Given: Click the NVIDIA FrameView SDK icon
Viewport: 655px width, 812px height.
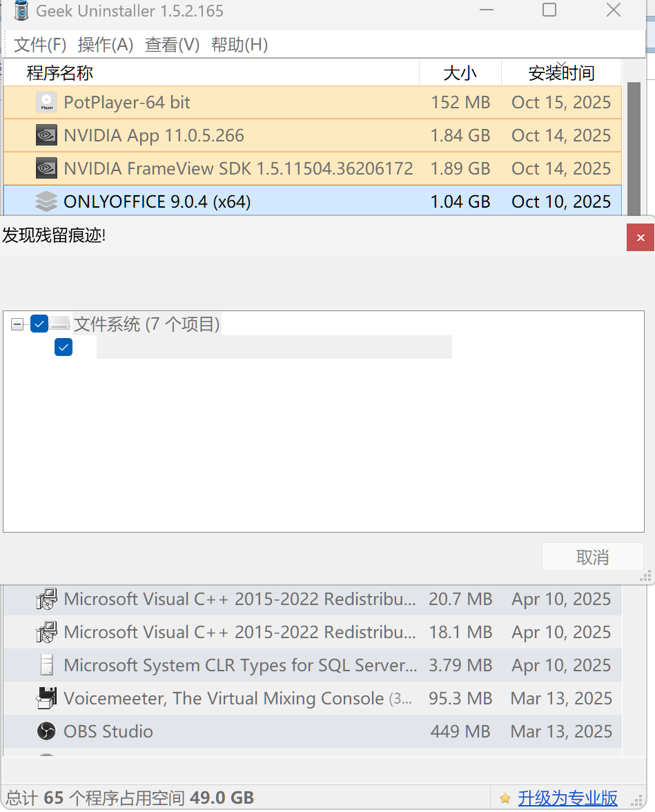Looking at the screenshot, I should (46, 169).
